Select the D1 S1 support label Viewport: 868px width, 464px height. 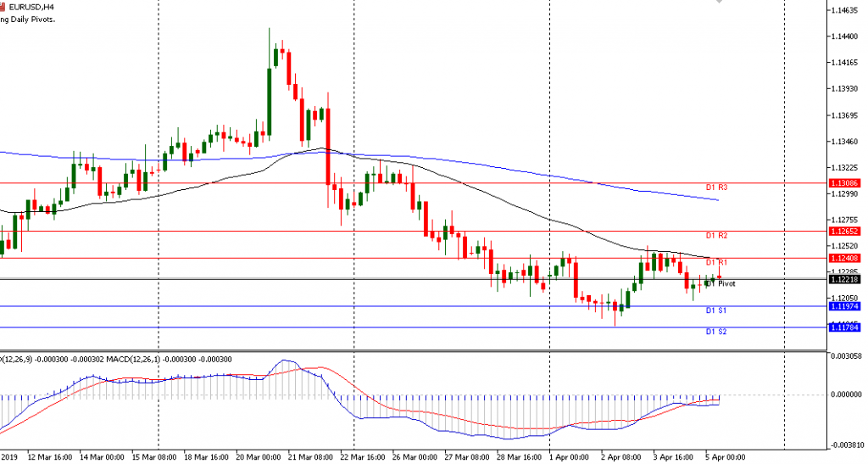(x=715, y=310)
